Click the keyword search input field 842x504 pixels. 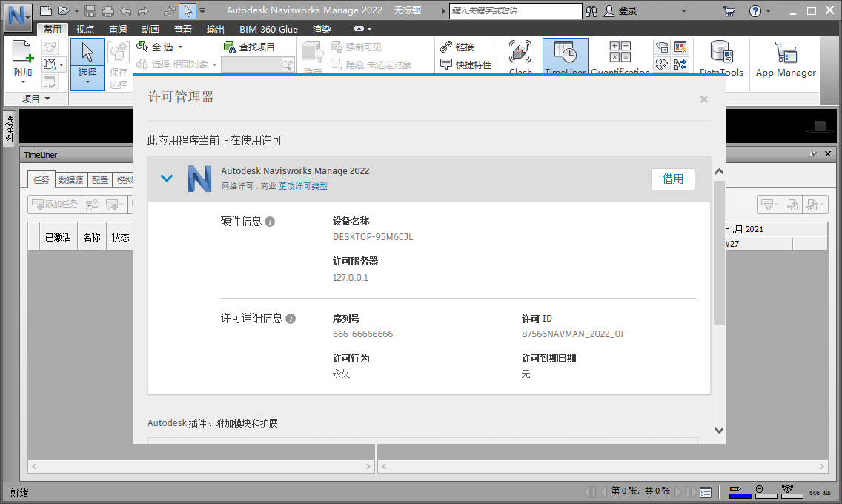(x=516, y=10)
